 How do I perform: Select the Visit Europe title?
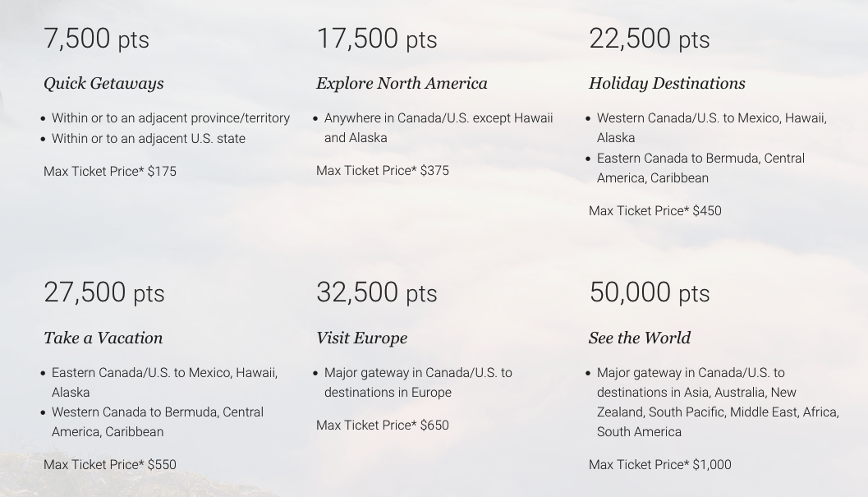(361, 338)
